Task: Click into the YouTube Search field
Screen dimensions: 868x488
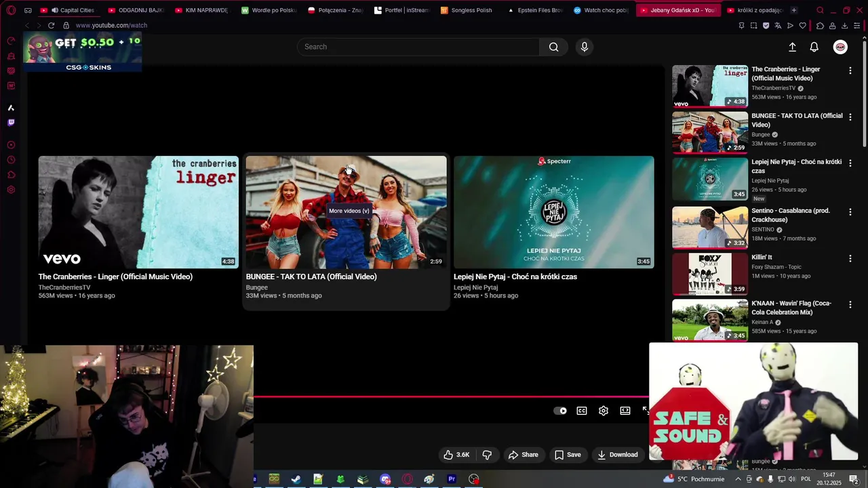Action: tap(418, 47)
